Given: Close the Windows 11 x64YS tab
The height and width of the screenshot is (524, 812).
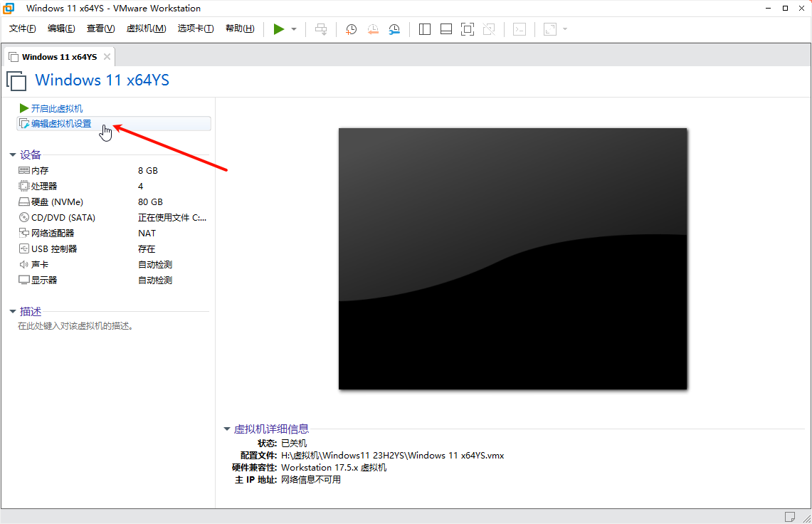Looking at the screenshot, I should [107, 57].
